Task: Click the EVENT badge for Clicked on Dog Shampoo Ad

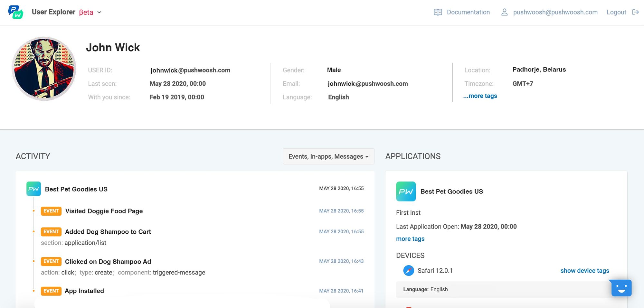Action: pyautogui.click(x=51, y=261)
